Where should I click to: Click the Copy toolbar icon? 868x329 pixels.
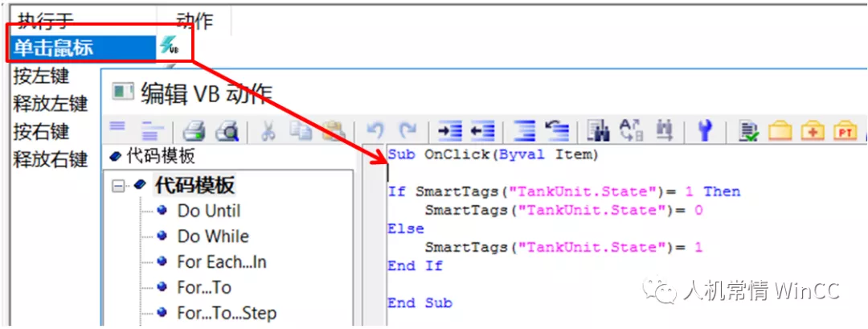301,131
